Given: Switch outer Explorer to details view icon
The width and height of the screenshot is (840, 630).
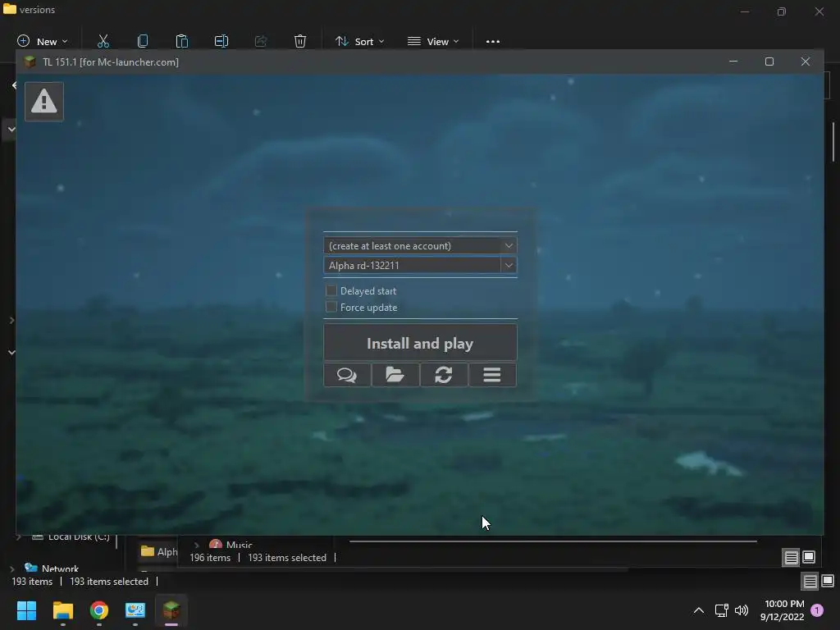Looking at the screenshot, I should click(810, 582).
